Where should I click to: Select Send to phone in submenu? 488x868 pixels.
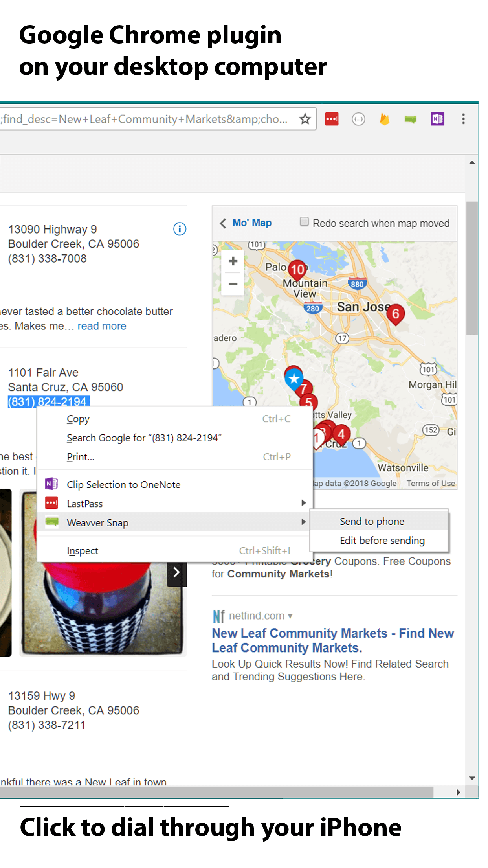point(379,521)
